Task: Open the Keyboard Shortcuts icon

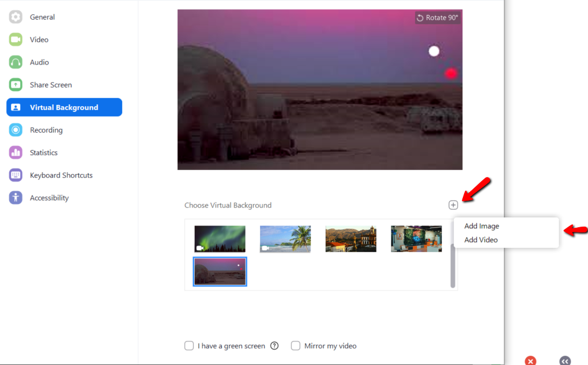Action: tap(16, 175)
